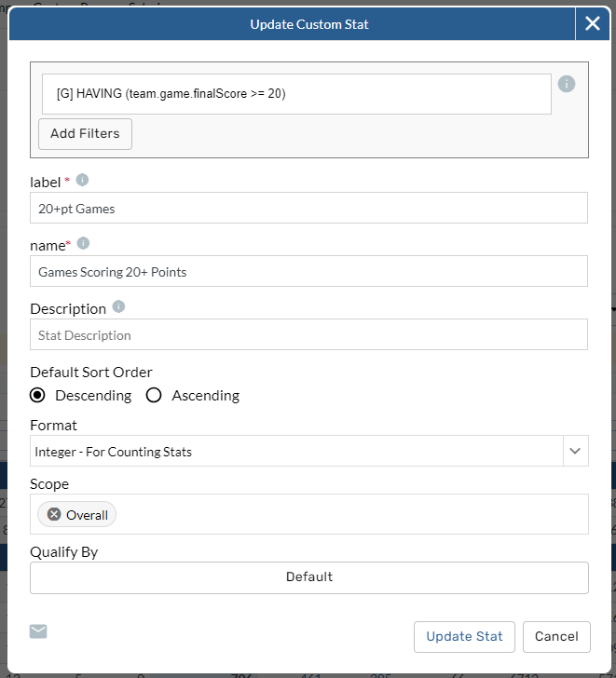Click the envelope mail icon

[38, 631]
